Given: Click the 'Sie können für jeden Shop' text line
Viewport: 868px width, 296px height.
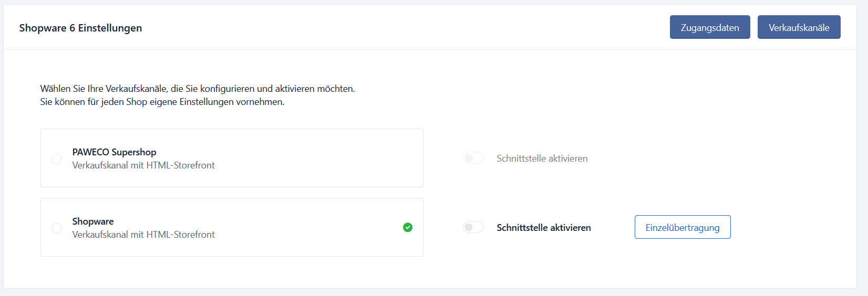Looking at the screenshot, I should coord(162,102).
